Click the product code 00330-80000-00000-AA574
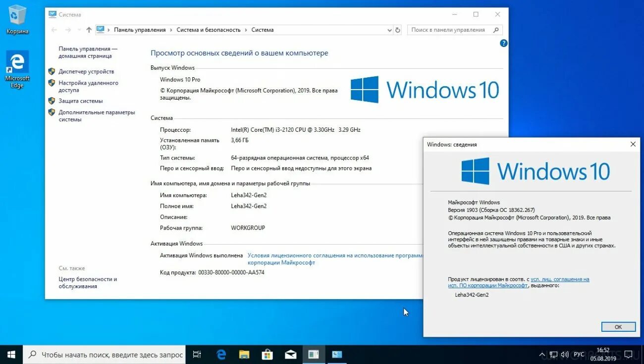This screenshot has height=364, width=644. coord(231,272)
